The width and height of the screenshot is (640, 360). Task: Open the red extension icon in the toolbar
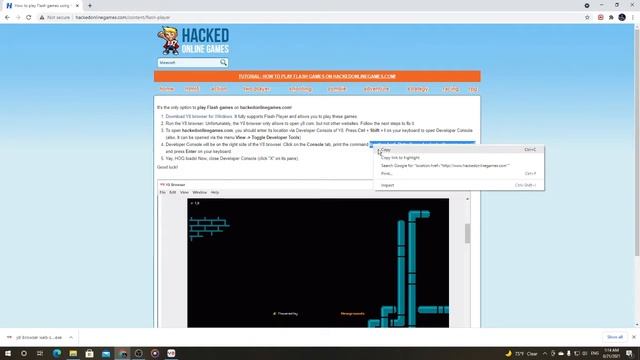click(x=600, y=18)
